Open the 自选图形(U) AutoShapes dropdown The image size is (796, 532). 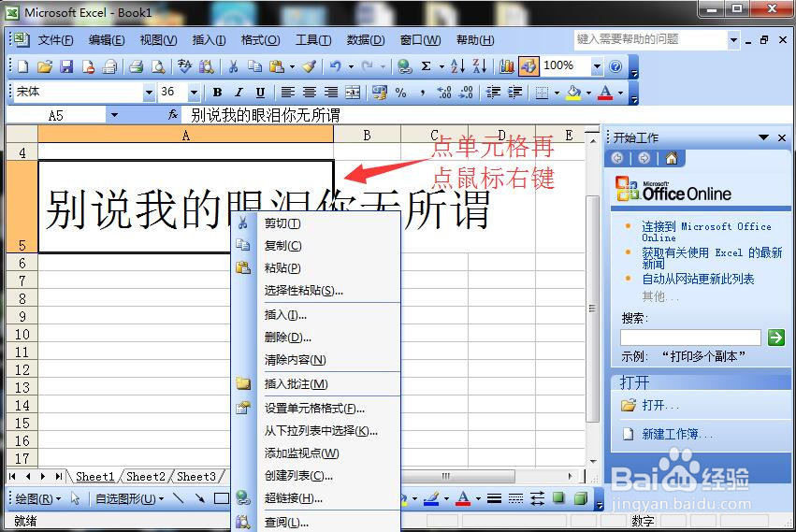point(130,499)
